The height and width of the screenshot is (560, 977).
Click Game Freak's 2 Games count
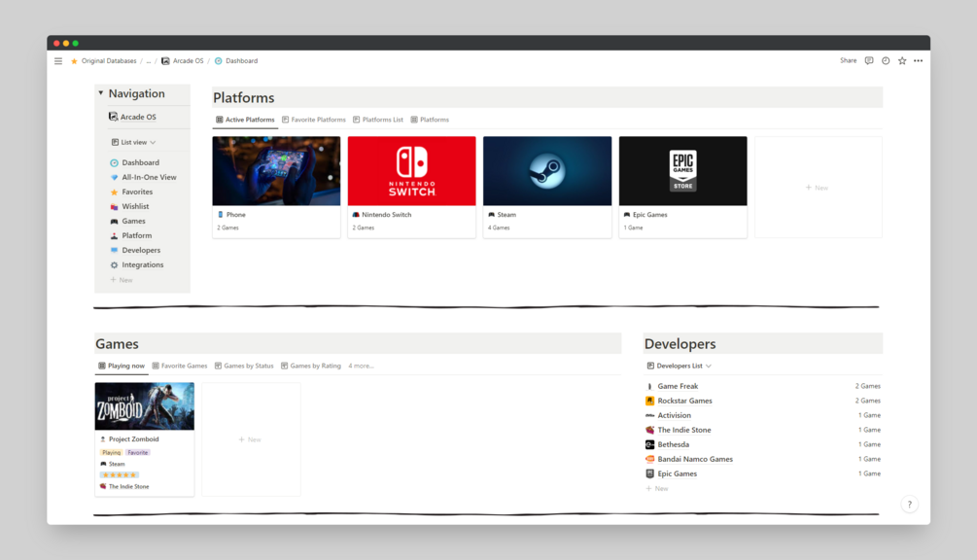(867, 386)
